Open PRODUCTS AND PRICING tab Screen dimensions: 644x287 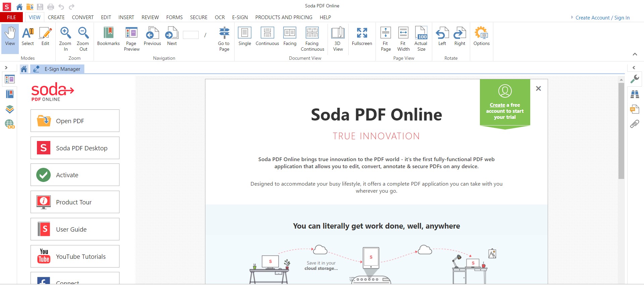point(284,17)
